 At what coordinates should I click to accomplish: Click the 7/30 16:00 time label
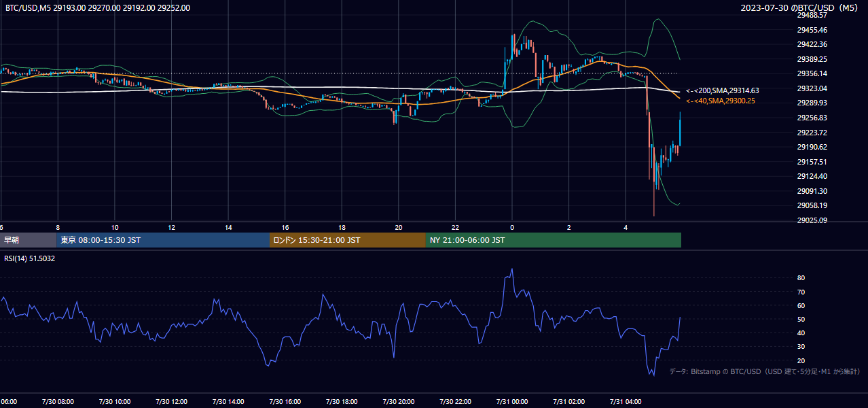[x=285, y=402]
